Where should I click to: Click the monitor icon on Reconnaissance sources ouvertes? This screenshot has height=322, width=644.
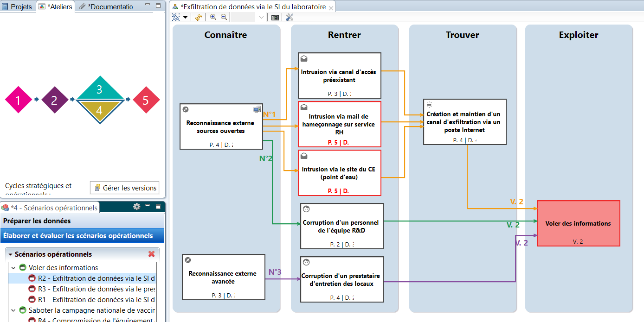click(257, 110)
